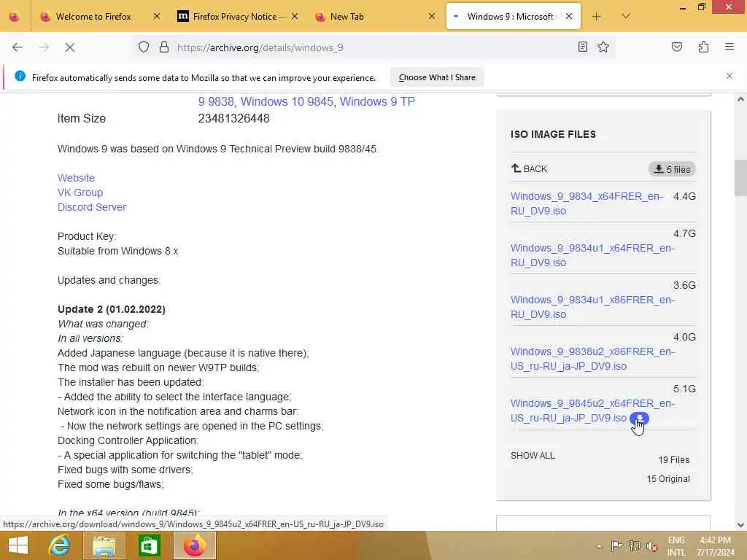Expand the list all tabs chevron

pos(626,17)
